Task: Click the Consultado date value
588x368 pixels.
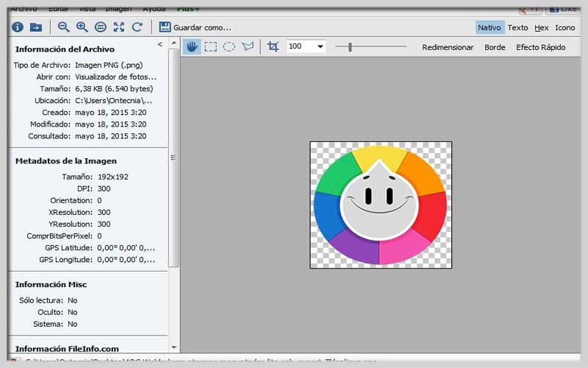Action: [x=111, y=136]
